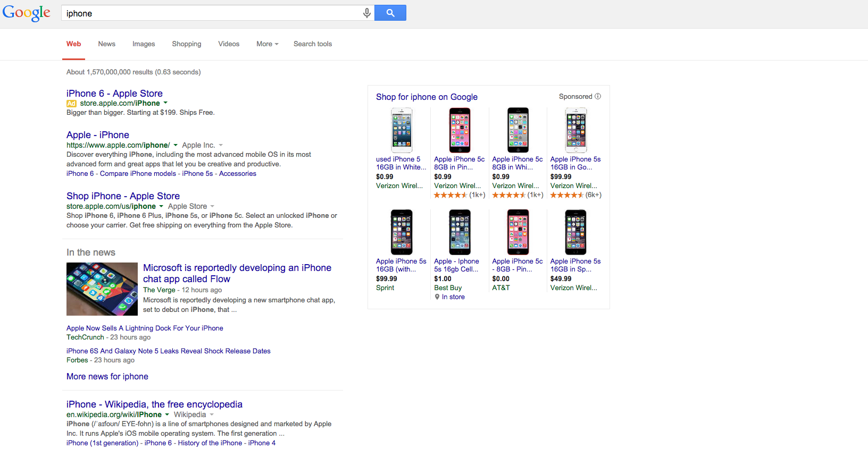Expand arrow next to Wikipedia label
Screen dimensions: 868x457
[211, 414]
